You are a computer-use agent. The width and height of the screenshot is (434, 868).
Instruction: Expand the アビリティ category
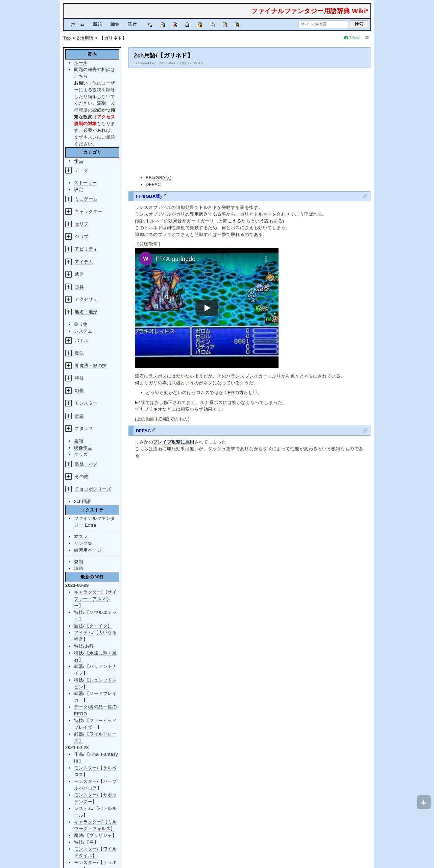69,249
